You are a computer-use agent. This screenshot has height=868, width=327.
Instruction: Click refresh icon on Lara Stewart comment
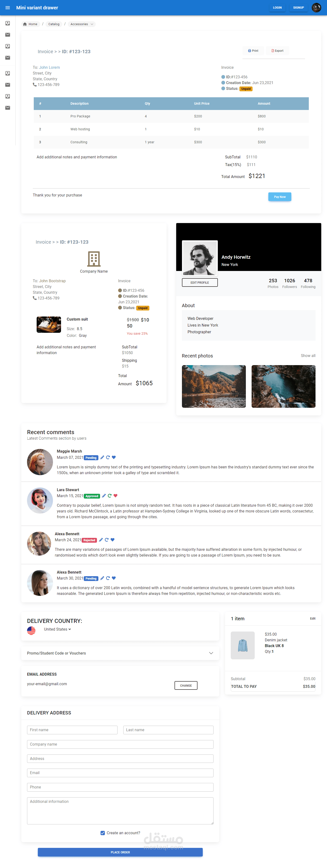(x=109, y=496)
